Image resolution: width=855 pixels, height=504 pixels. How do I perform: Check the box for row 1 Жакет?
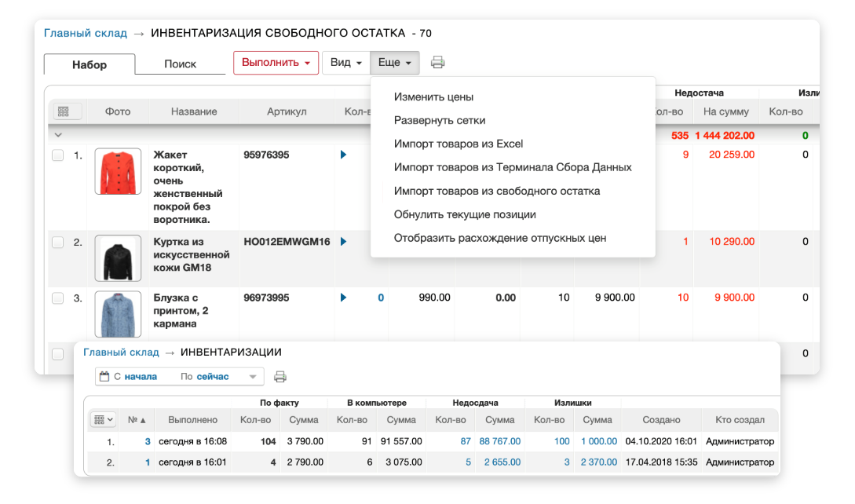pos(58,155)
